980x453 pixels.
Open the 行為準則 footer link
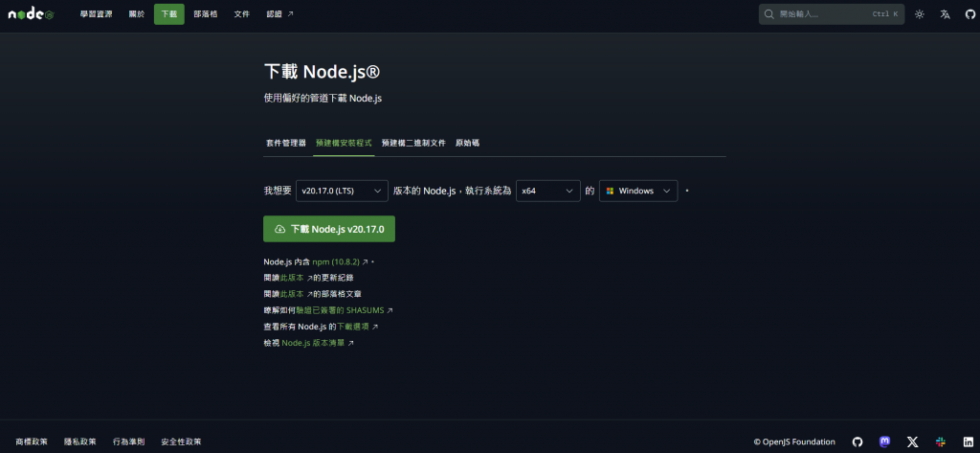pyautogui.click(x=129, y=442)
